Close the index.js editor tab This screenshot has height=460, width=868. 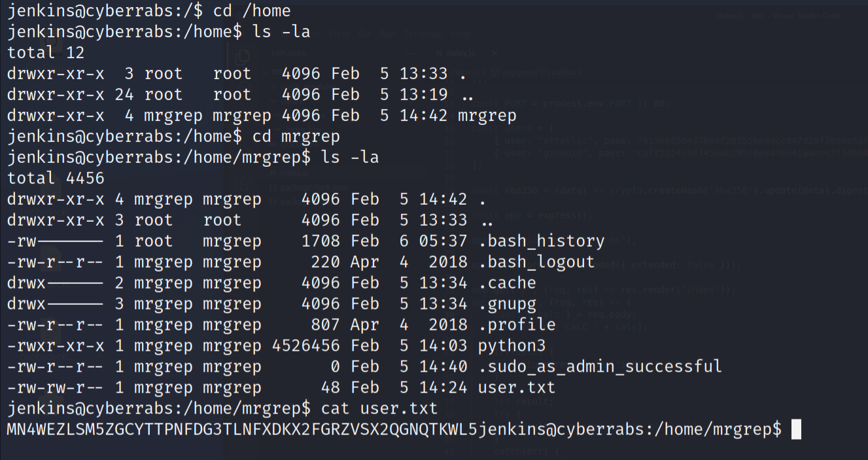(x=495, y=54)
